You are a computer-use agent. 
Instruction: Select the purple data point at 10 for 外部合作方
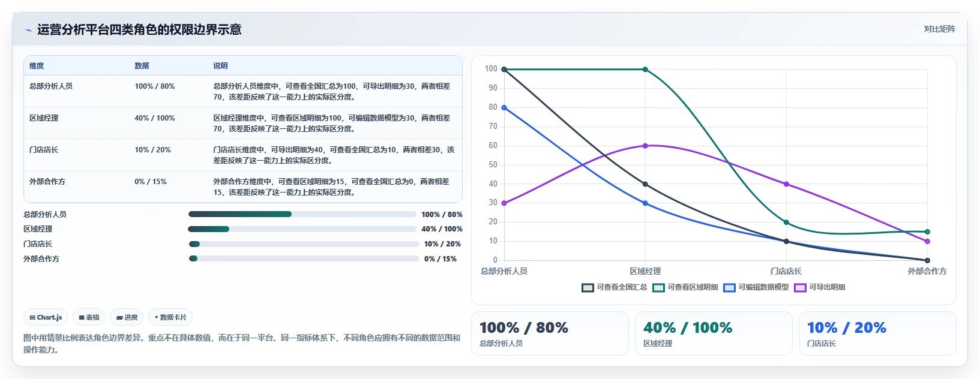coord(927,241)
